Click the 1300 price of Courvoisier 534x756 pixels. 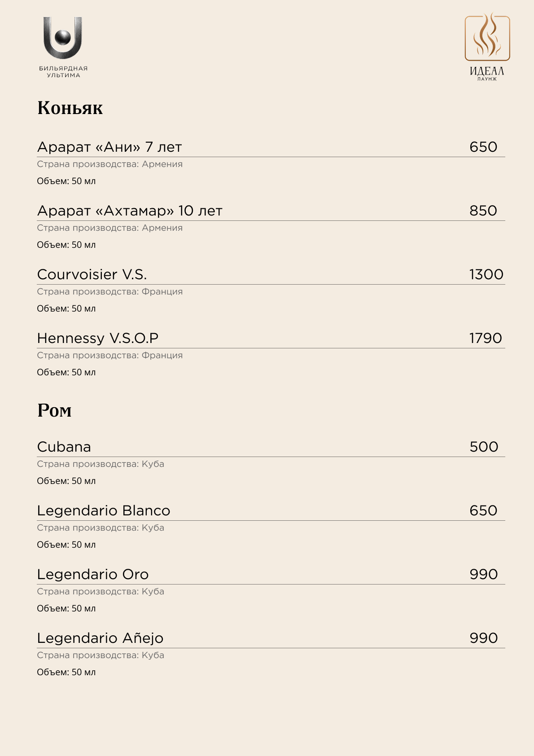pos(486,274)
